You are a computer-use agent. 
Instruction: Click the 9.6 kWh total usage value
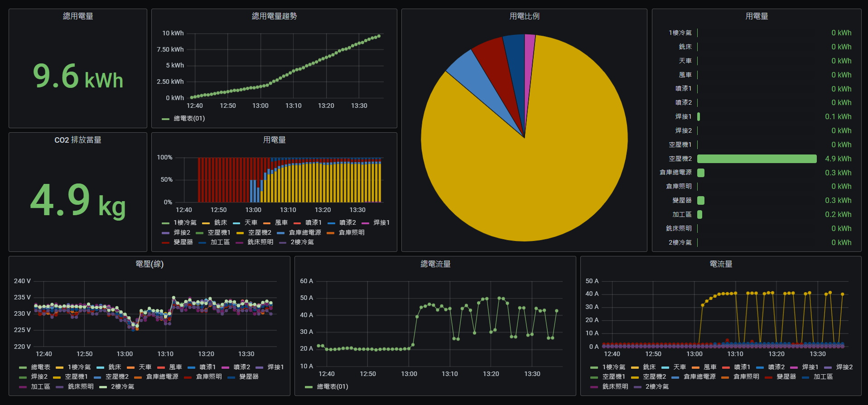tap(78, 76)
